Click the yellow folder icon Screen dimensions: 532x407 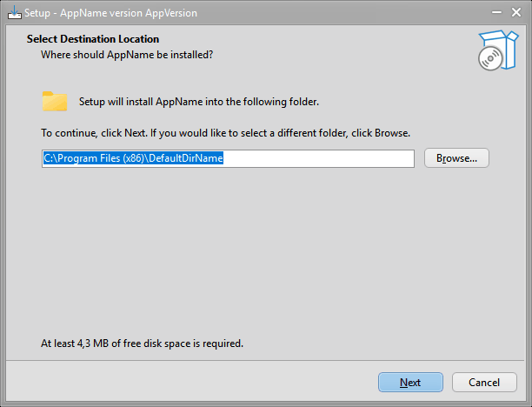[x=55, y=102]
